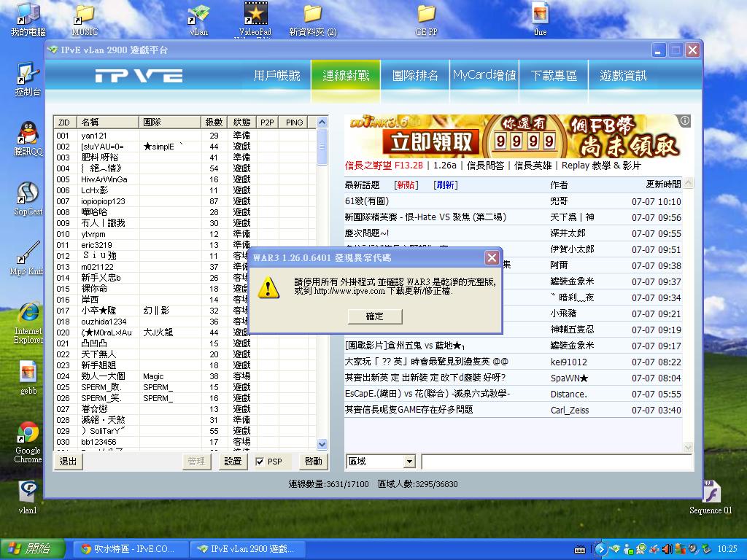Launch Google Chrome from the desktop
The height and width of the screenshot is (560, 747).
coord(28,437)
